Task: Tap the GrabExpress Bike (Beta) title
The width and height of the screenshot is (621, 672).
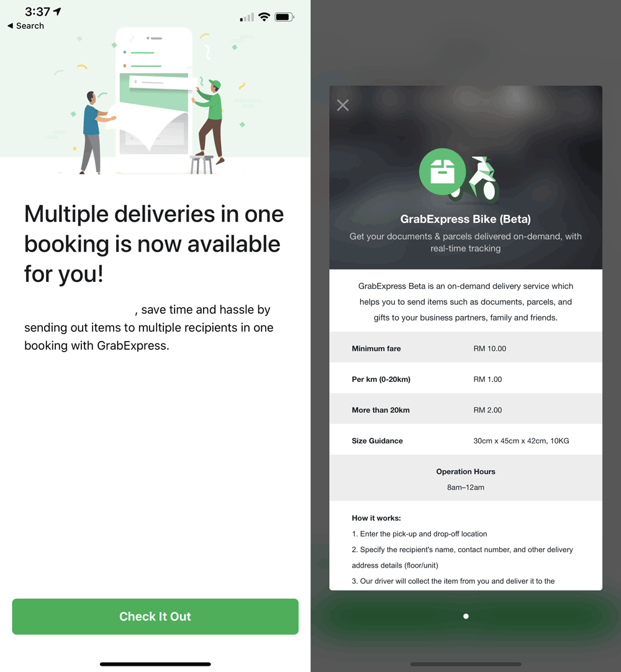Action: (x=465, y=219)
